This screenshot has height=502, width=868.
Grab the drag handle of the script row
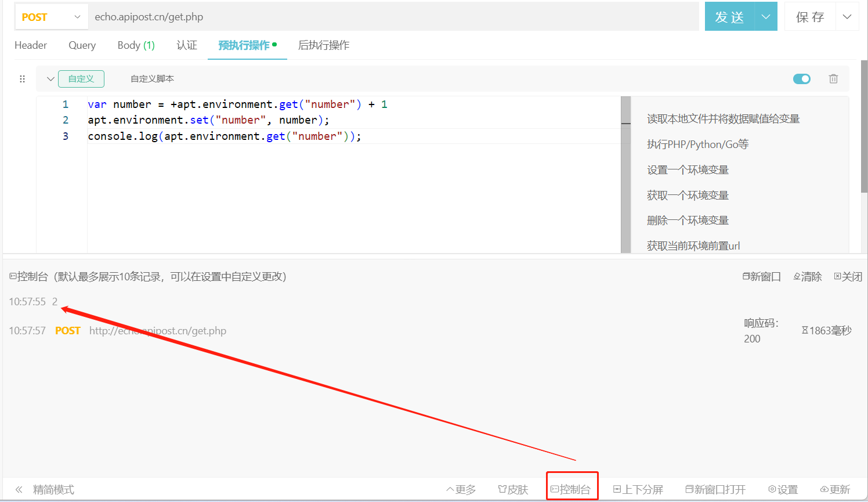[23, 79]
